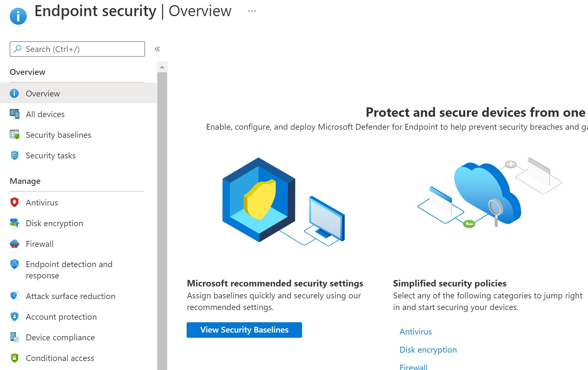Viewport: 588px width, 370px height.
Task: Click the green Conditional access icon
Action: (15, 358)
